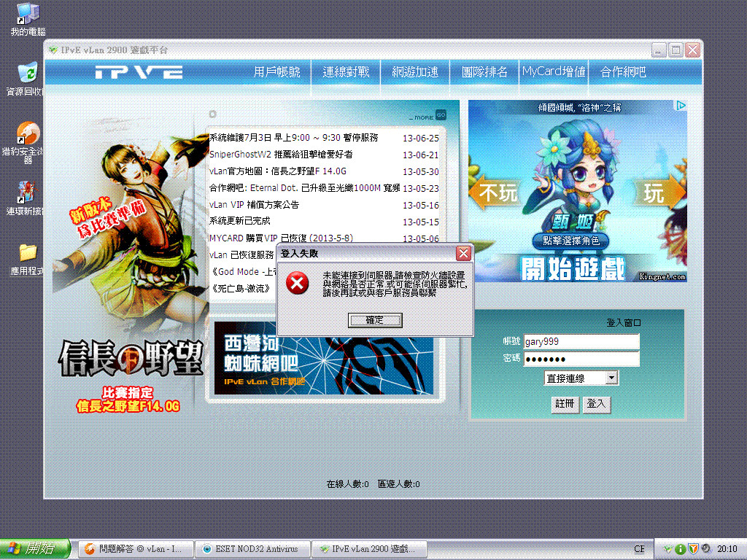Confirm the error with 確定 button
This screenshot has width=747, height=560.
pyautogui.click(x=375, y=320)
